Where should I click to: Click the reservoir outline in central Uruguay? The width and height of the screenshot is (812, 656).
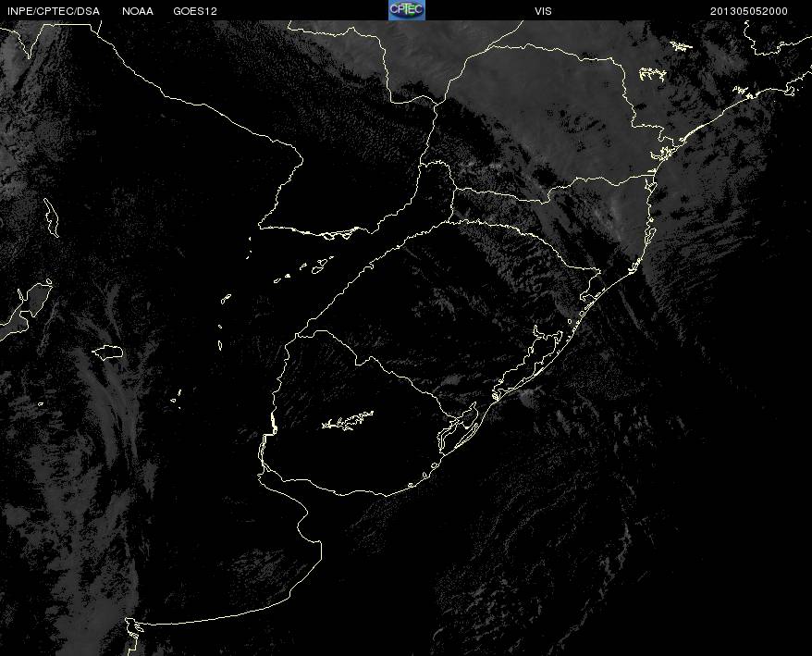pyautogui.click(x=348, y=422)
